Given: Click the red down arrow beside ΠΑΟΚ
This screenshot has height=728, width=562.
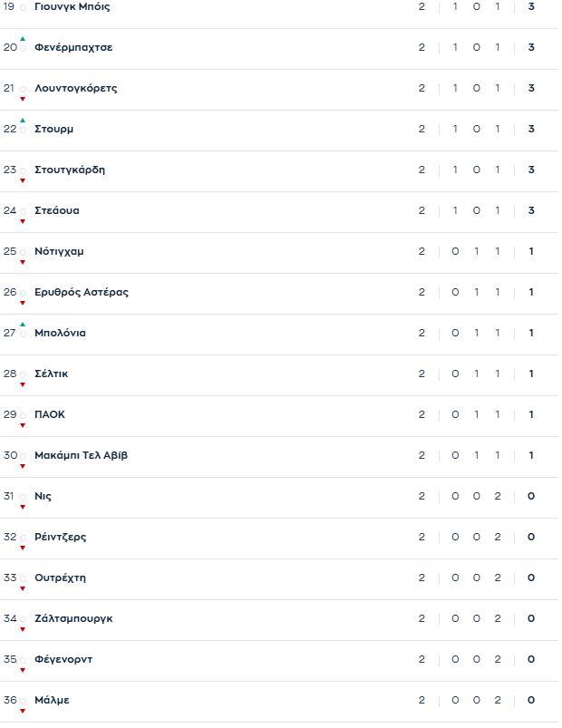Looking at the screenshot, I should point(23,425).
